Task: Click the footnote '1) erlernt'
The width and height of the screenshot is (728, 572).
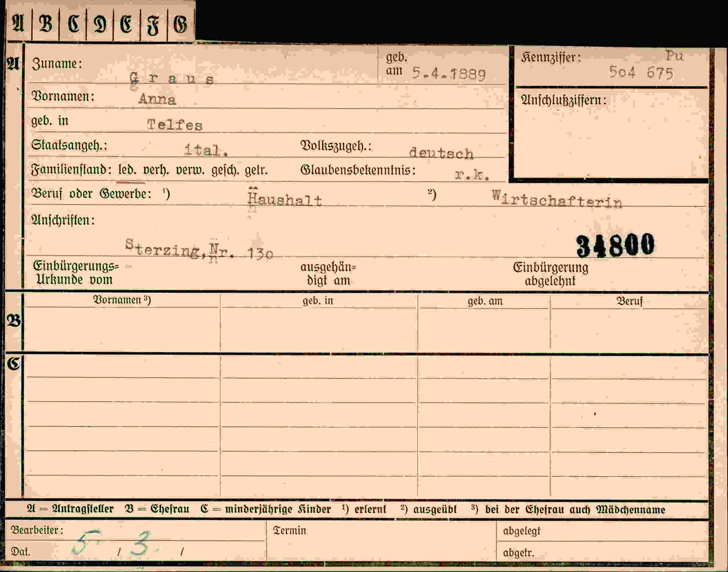Action: 364,509
